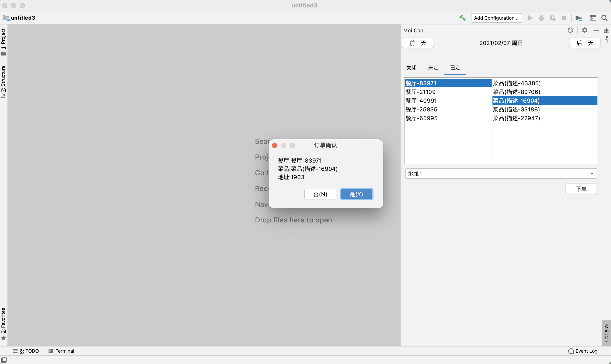The width and height of the screenshot is (611, 364).
Task: Open Project Structure folder icon
Action: [579, 18]
